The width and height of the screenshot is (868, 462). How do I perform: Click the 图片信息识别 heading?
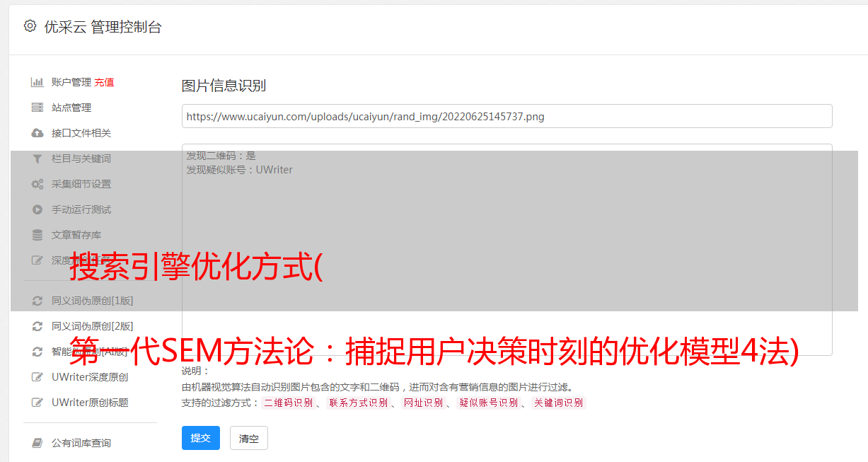tap(224, 86)
